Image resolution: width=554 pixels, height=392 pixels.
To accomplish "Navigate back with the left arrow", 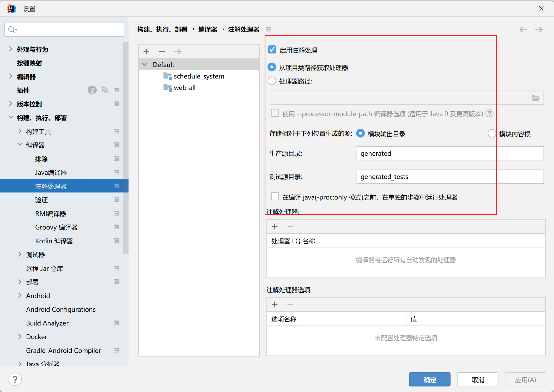I will pos(523,29).
